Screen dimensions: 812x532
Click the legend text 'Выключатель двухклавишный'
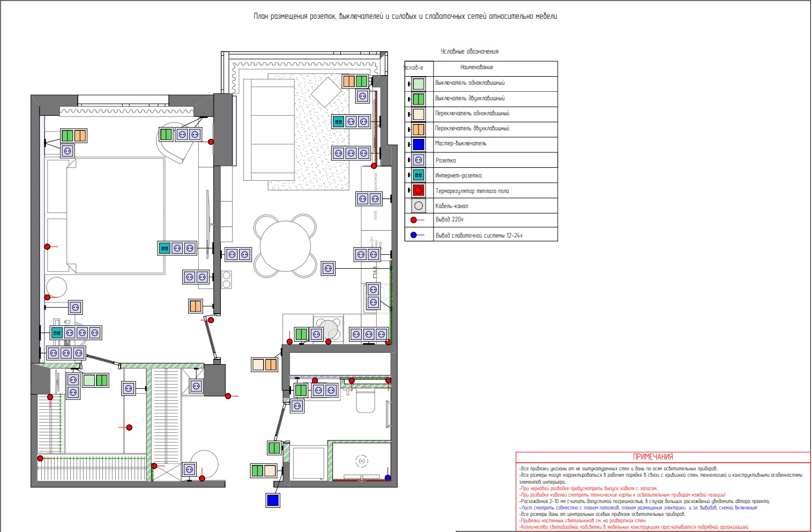click(x=470, y=99)
